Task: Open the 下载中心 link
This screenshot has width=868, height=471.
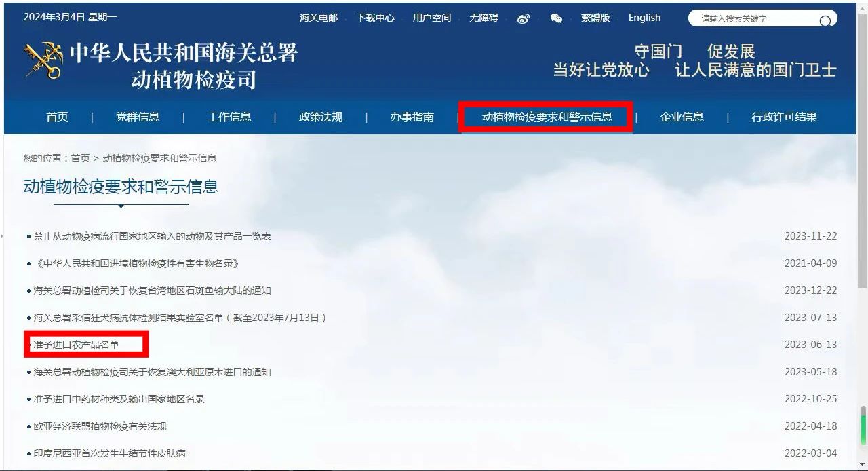Action: [375, 18]
